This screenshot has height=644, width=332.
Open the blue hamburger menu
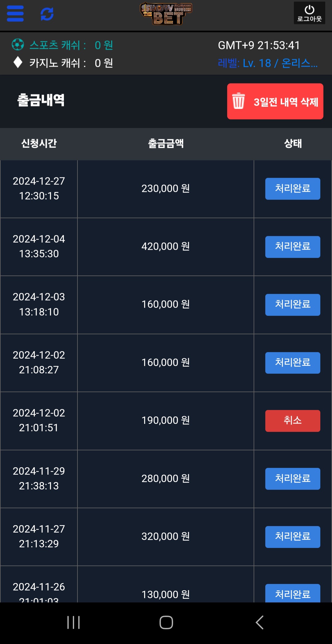[15, 14]
